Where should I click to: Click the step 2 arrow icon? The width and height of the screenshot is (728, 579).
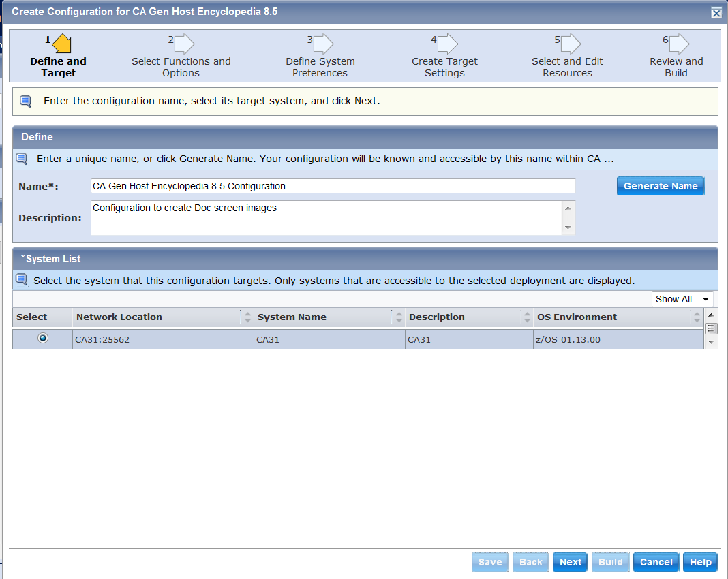[184, 44]
